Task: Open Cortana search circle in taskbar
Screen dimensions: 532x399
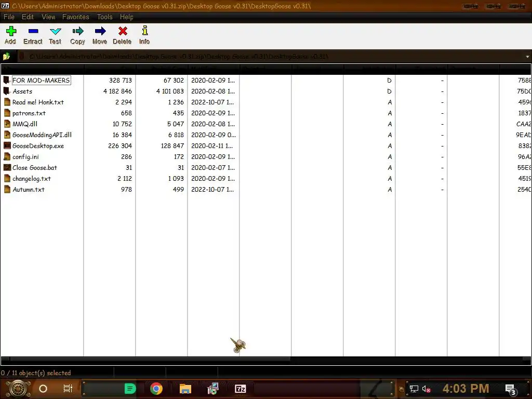Action: point(43,389)
